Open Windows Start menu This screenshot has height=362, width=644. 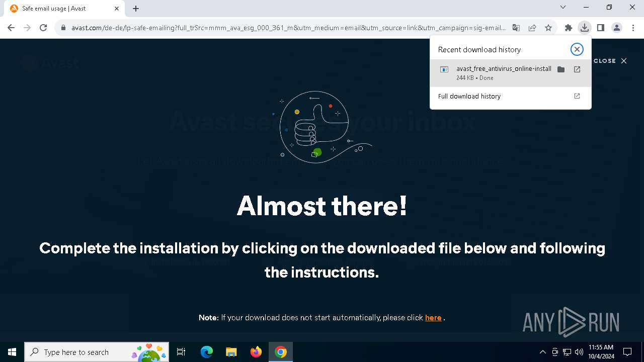12,352
